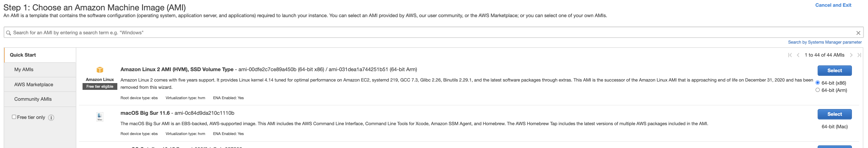Jump to first page of AMIs

click(x=790, y=55)
